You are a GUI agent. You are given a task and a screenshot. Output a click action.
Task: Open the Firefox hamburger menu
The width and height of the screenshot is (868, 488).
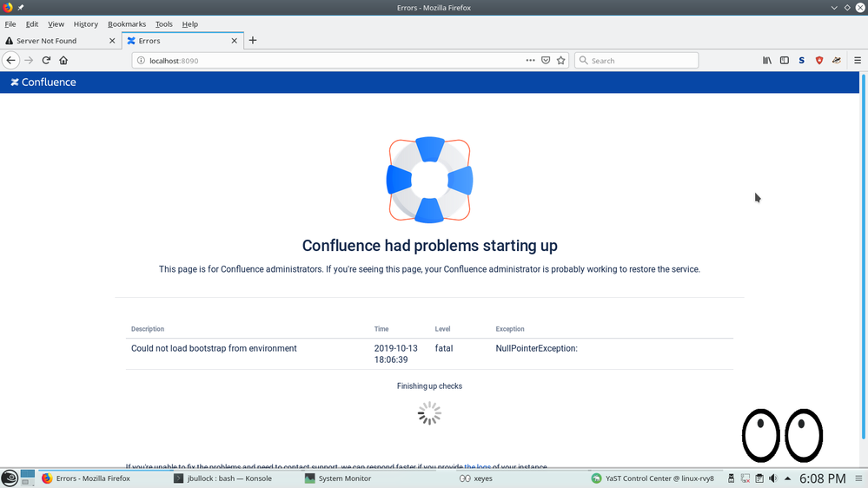click(858, 60)
